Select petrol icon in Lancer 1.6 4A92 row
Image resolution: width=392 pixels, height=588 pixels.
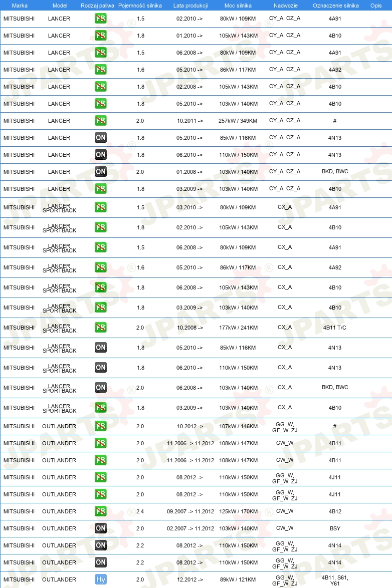click(100, 70)
